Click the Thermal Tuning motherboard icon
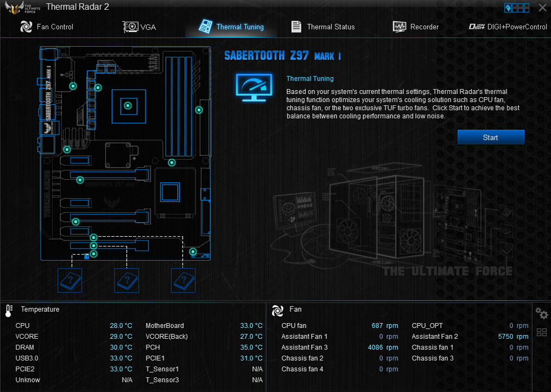Screen dimensions: 551x392 (x=205, y=27)
